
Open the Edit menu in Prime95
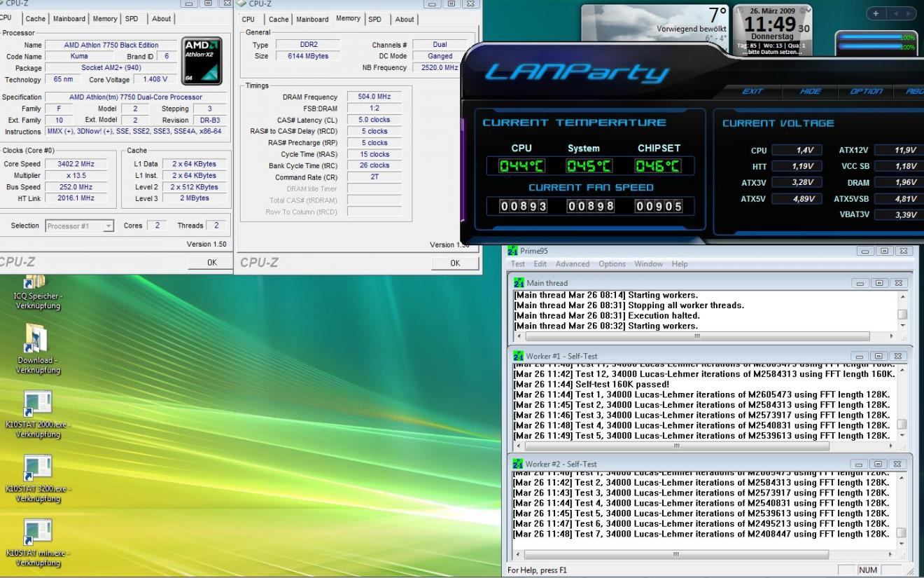pyautogui.click(x=540, y=264)
